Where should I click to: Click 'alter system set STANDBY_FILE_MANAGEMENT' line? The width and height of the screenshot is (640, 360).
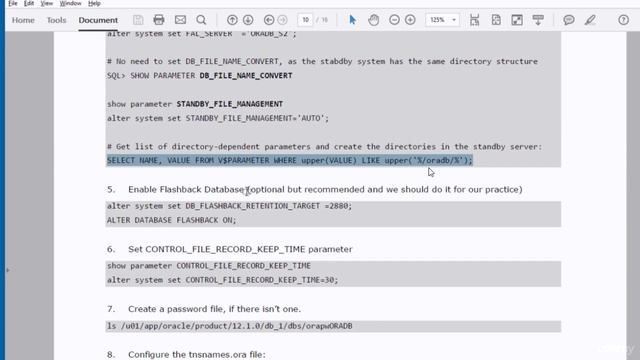(218, 118)
